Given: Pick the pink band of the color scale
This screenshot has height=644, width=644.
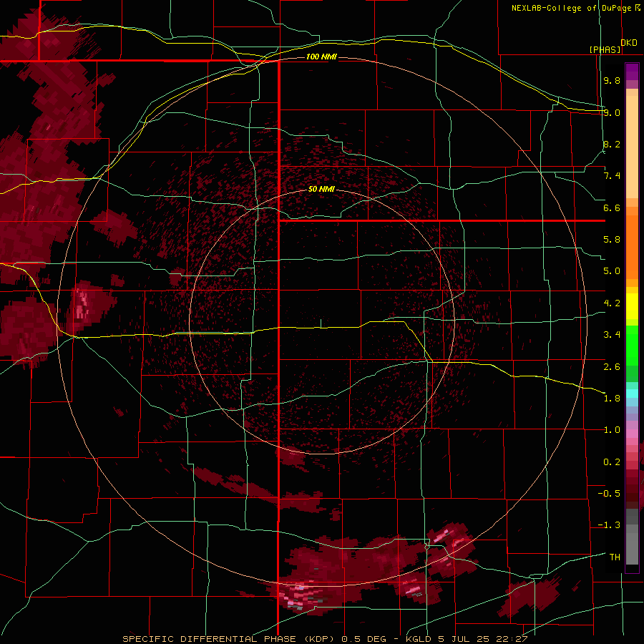Looking at the screenshot, I should tap(632, 434).
